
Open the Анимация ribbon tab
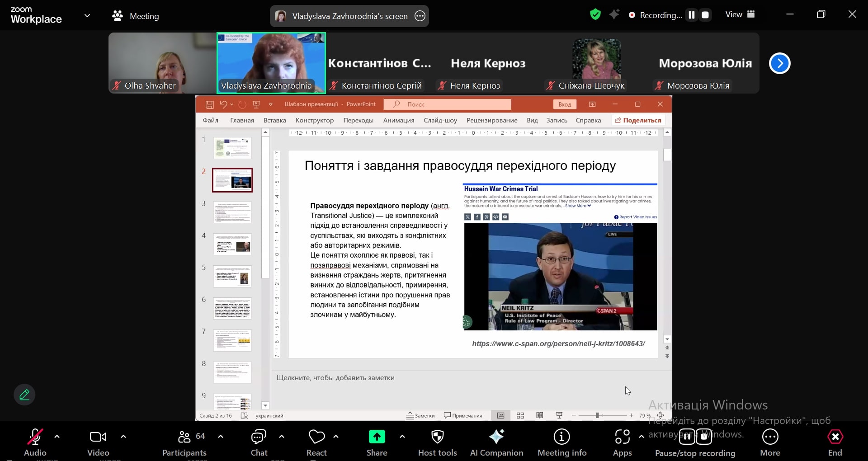(x=399, y=120)
